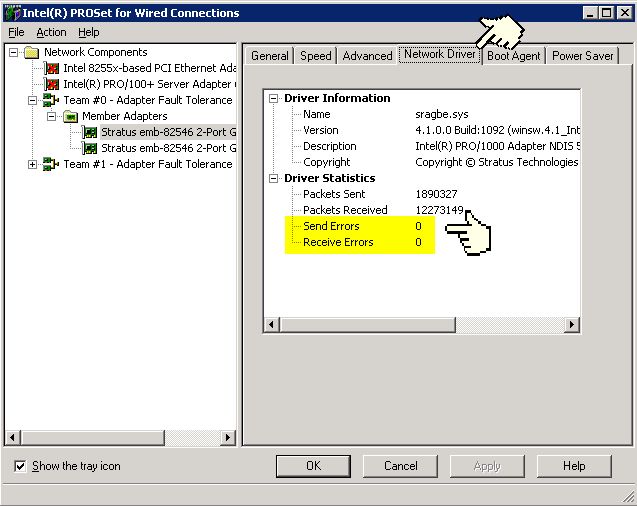Click the Help button at bottom

coord(574,466)
